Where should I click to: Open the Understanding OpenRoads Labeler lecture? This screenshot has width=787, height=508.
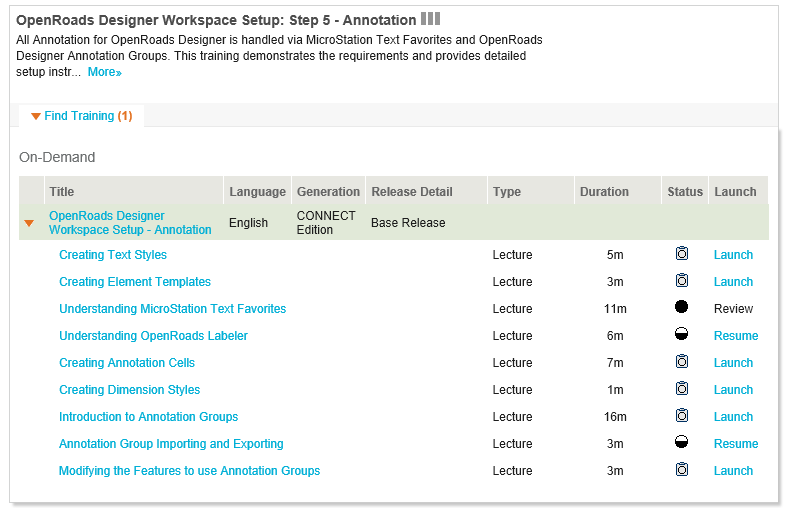[154, 336]
